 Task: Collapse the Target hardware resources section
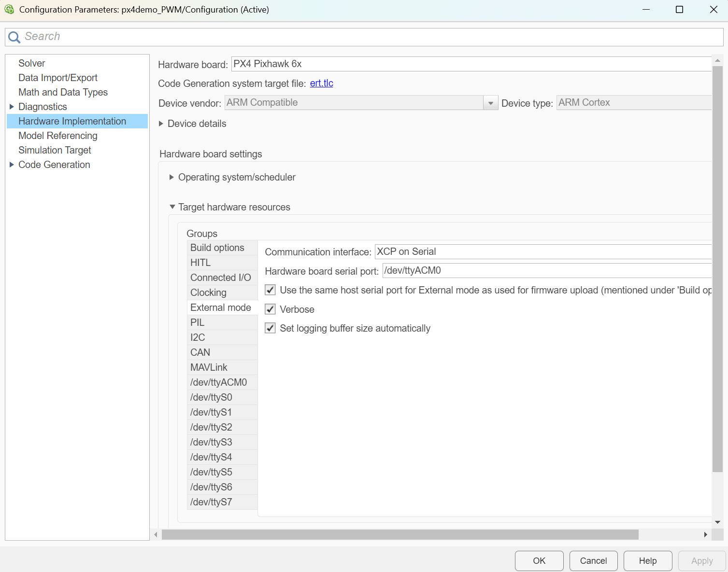click(x=172, y=207)
